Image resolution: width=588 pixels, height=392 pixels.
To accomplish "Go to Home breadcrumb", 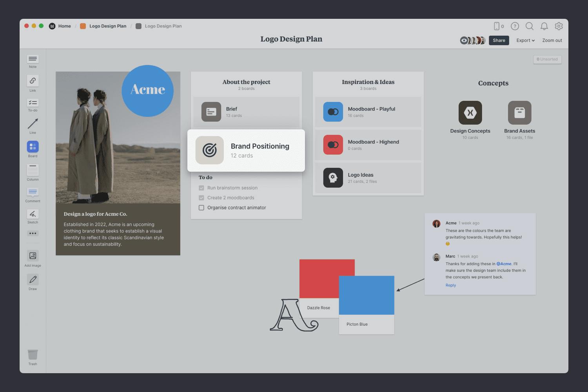I will 64,26.
